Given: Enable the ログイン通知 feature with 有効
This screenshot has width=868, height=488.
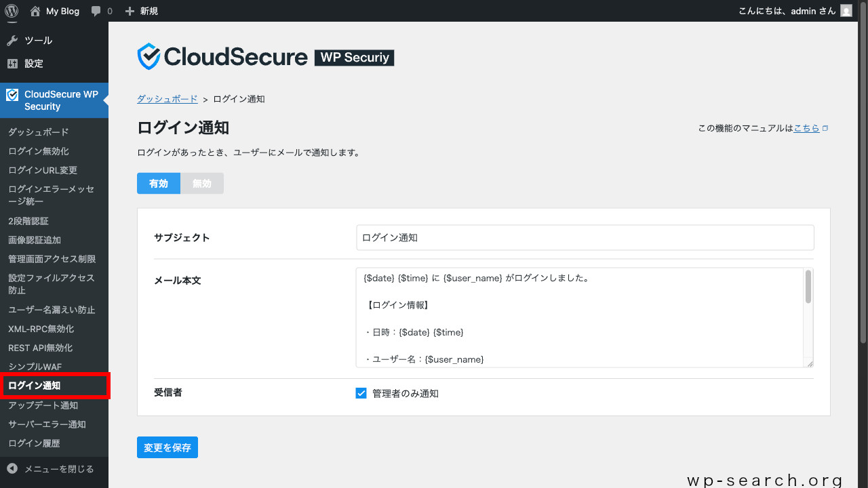Looking at the screenshot, I should click(158, 183).
